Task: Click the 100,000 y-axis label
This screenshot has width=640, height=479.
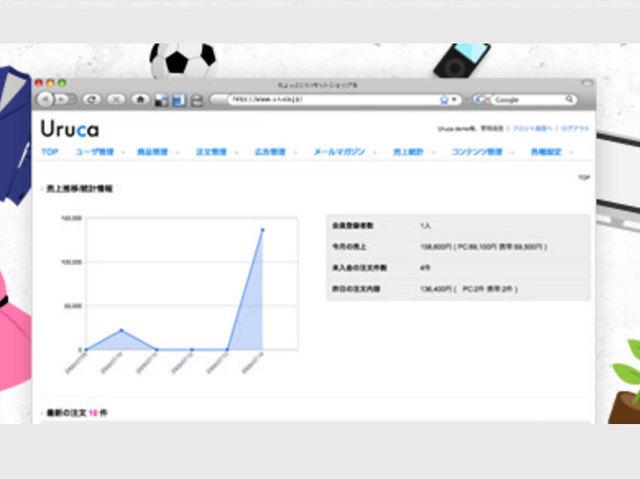Action: coord(71,262)
